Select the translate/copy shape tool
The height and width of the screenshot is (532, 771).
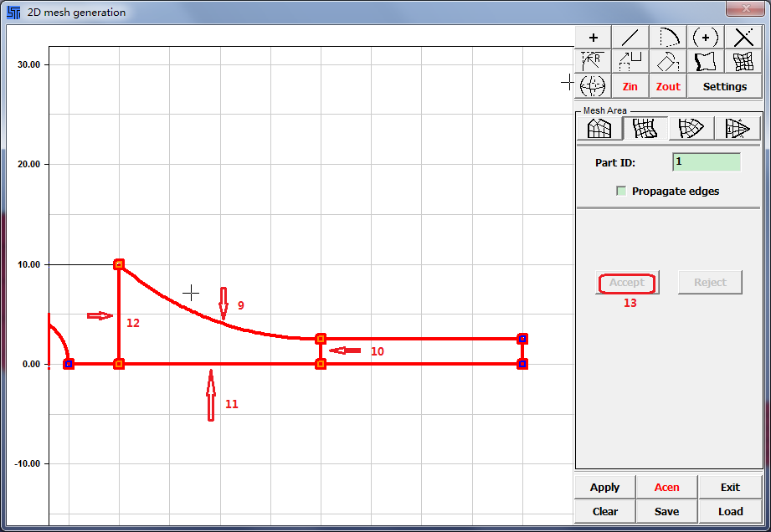630,62
